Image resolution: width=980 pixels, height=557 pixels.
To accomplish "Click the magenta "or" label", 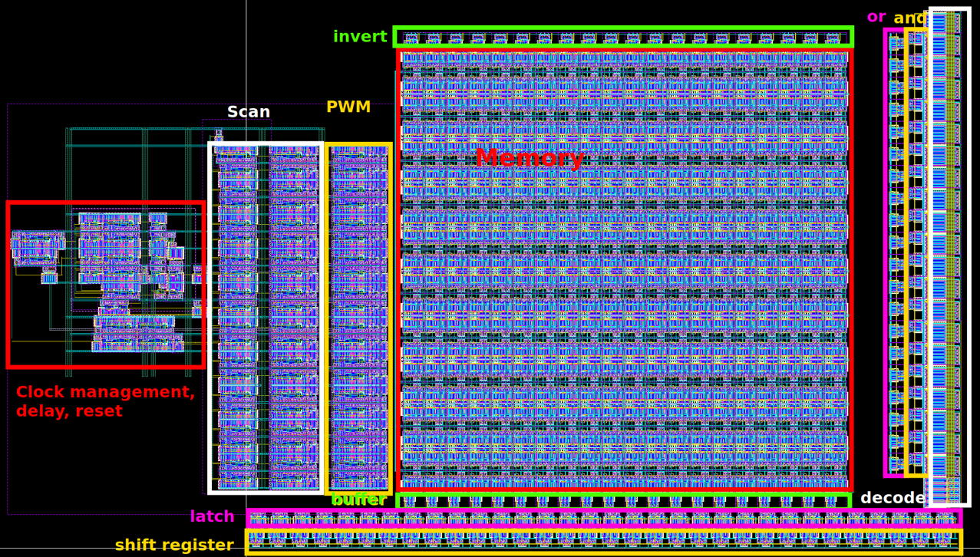I will (876, 17).
